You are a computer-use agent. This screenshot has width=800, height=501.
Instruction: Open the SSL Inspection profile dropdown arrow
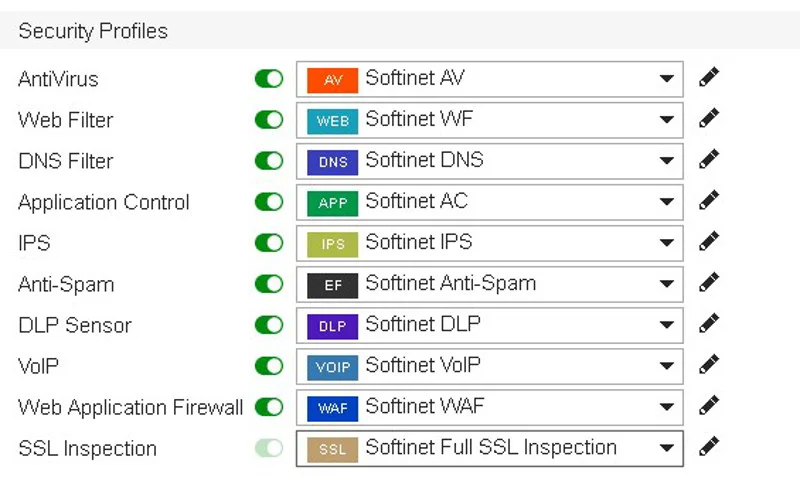pos(666,448)
